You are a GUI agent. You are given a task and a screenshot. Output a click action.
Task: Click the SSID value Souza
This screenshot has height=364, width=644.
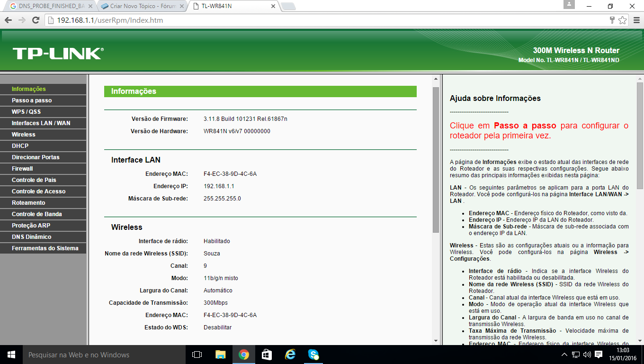[x=212, y=254]
